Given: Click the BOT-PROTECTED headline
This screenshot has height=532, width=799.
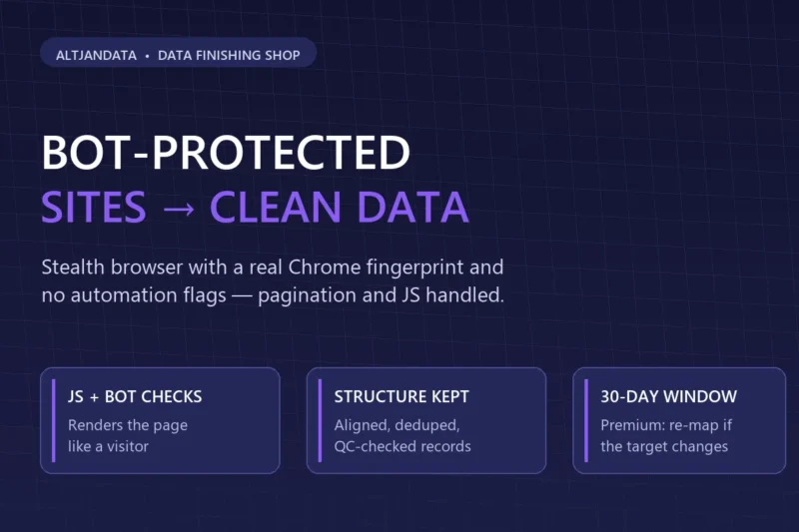Looking at the screenshot, I should pos(226,153).
